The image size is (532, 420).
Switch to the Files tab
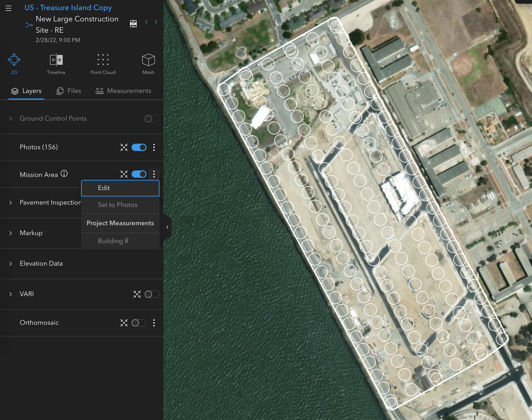pyautogui.click(x=69, y=91)
